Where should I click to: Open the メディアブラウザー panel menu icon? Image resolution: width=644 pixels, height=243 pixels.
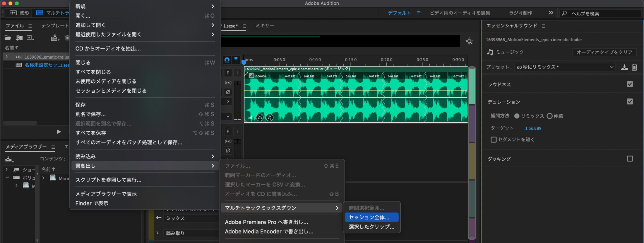coord(53,147)
